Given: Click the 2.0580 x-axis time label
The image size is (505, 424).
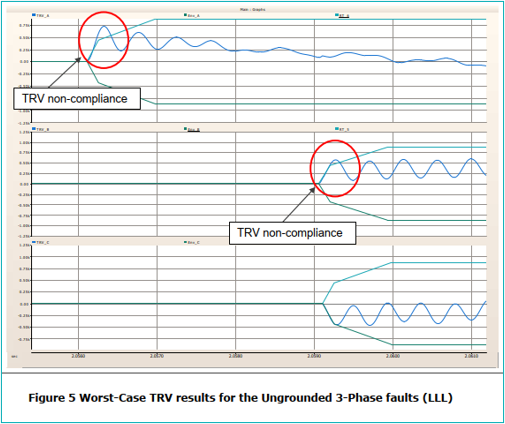Looking at the screenshot, I should (x=236, y=356).
